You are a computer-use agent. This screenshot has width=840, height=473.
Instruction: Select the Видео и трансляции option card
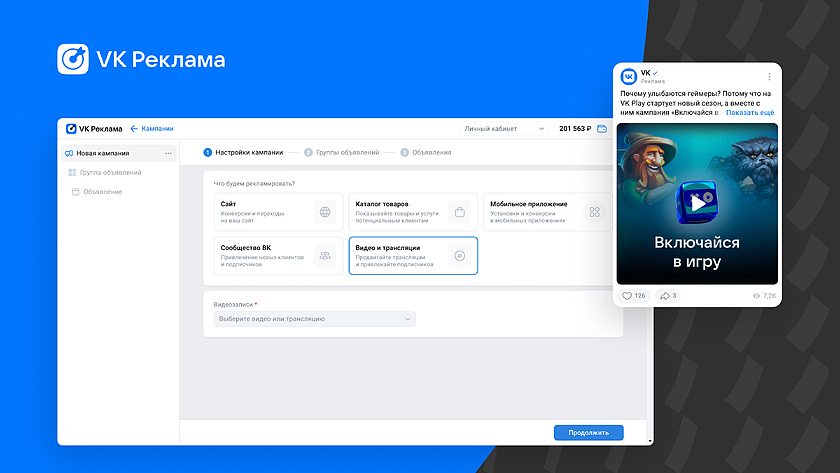click(412, 255)
